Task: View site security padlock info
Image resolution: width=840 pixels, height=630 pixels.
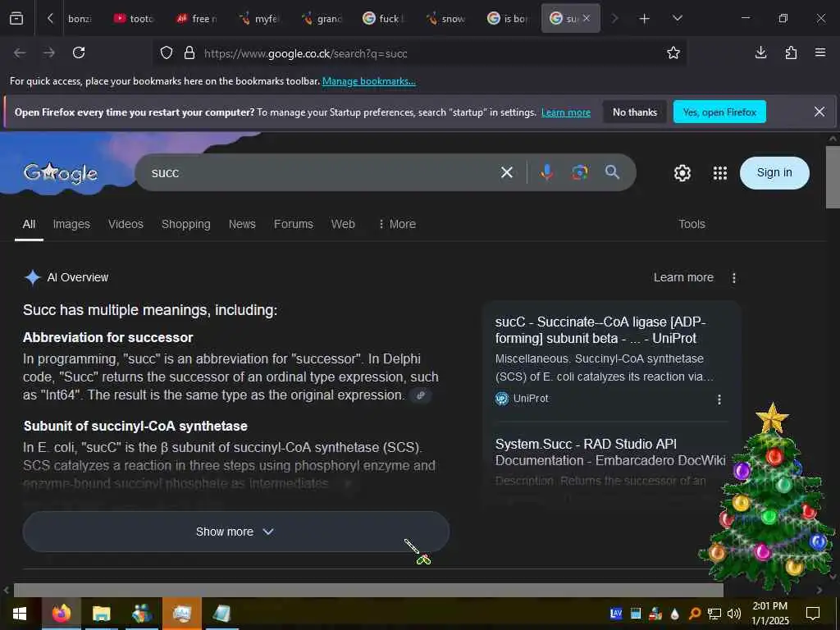Action: [x=189, y=52]
